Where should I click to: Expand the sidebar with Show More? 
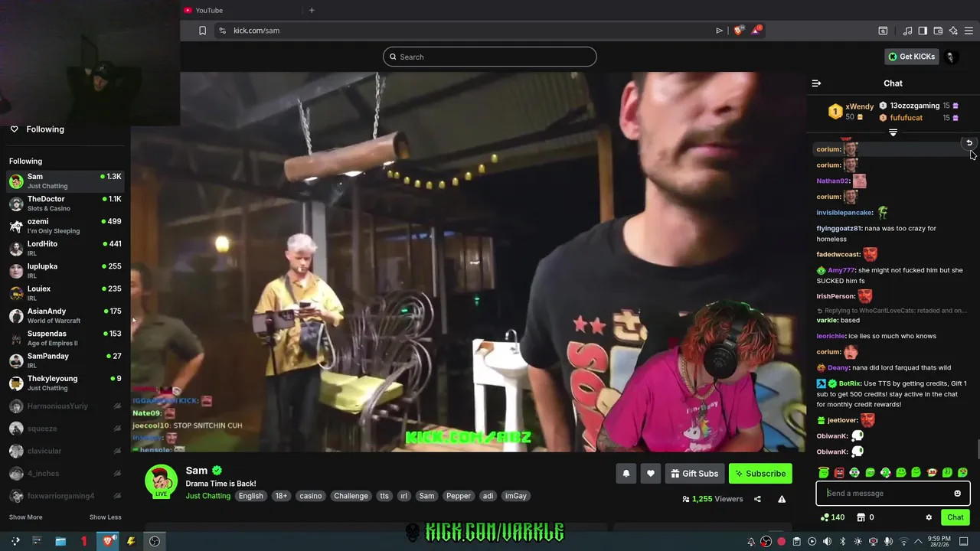point(25,517)
